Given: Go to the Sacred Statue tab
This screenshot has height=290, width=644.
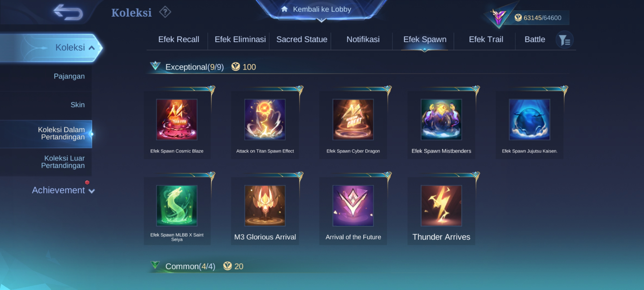Looking at the screenshot, I should [x=302, y=39].
